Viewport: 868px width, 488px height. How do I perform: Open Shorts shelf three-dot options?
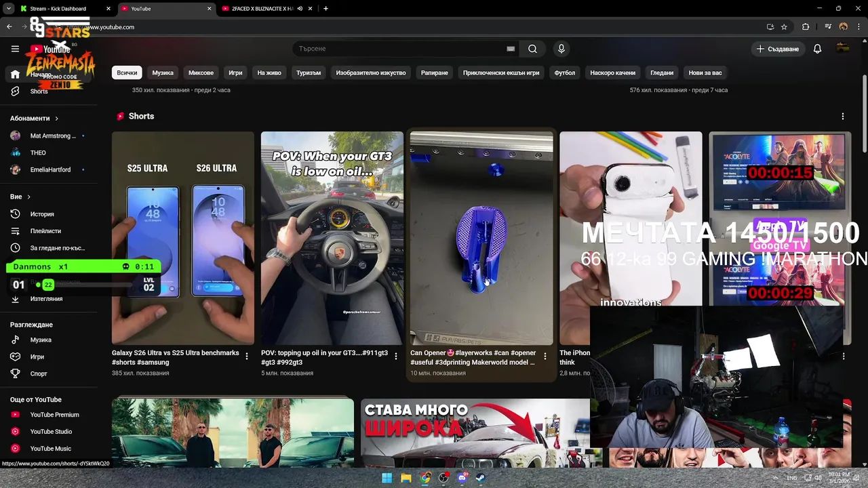coord(843,117)
